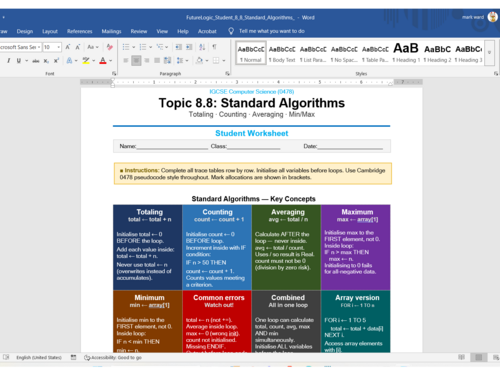Click the Distributed/columns alignment icon
This screenshot has height=375, width=500.
(x=167, y=61)
